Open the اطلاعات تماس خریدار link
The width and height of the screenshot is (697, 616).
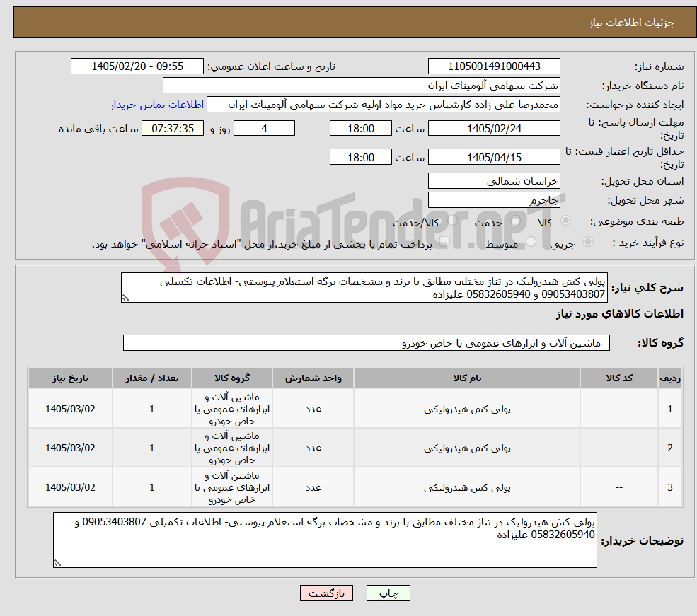pyautogui.click(x=157, y=105)
